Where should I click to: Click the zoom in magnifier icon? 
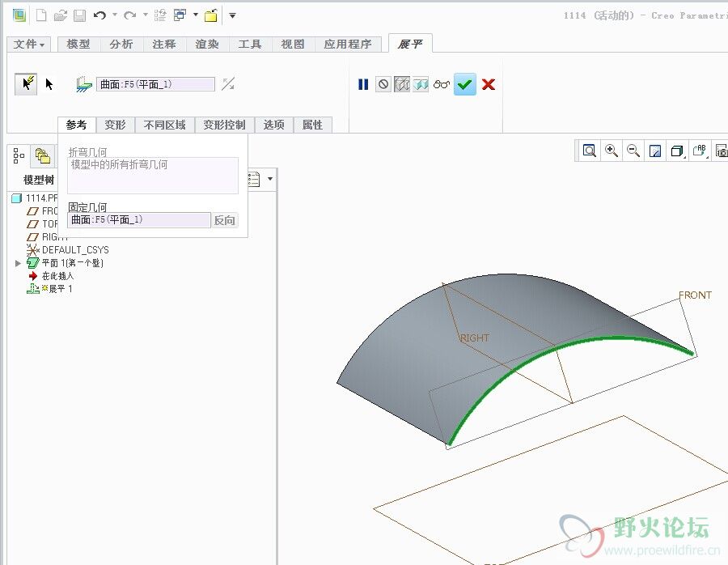[612, 151]
